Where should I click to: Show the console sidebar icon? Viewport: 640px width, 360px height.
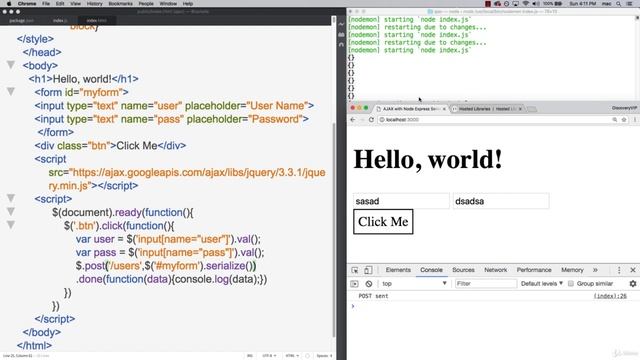[x=354, y=284]
